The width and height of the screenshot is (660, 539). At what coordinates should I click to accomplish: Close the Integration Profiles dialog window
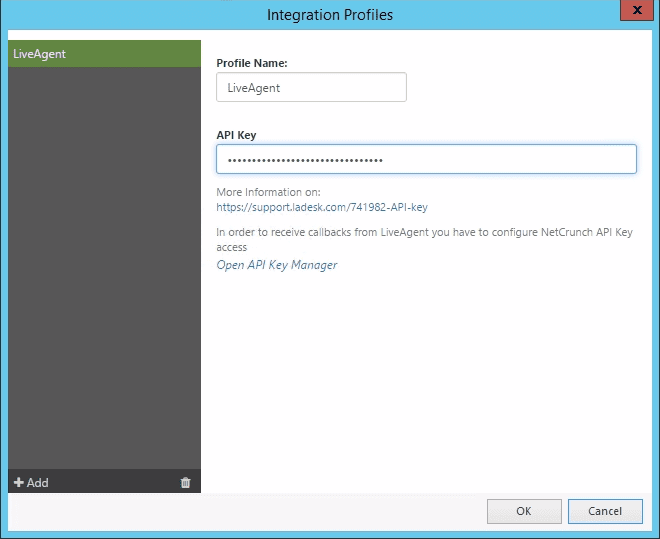point(631,12)
